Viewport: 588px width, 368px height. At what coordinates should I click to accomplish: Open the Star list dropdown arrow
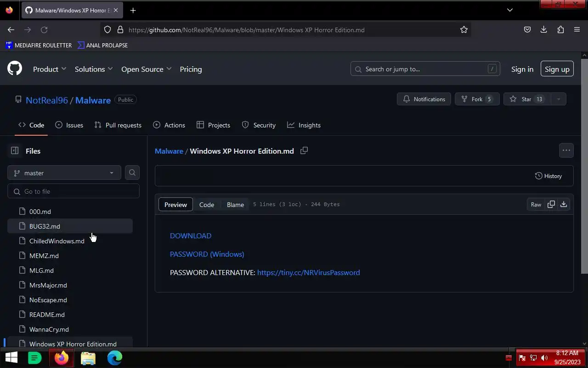(x=559, y=99)
